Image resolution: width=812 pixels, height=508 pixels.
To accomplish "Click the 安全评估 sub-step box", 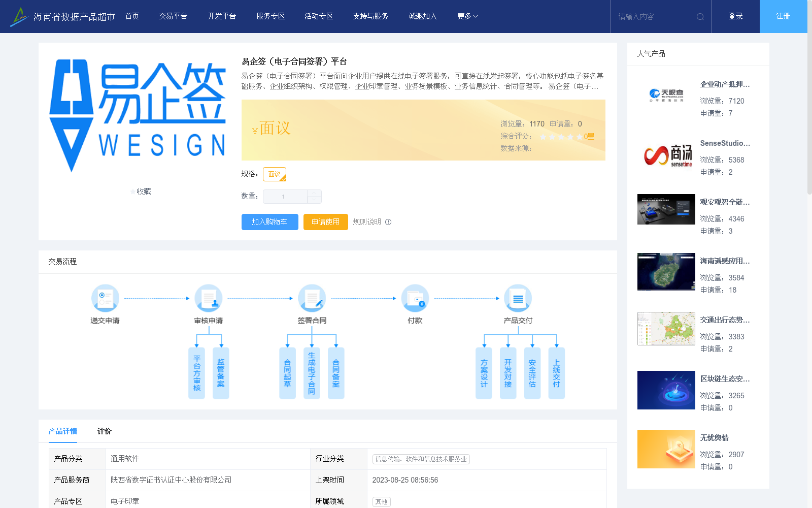I will point(532,373).
